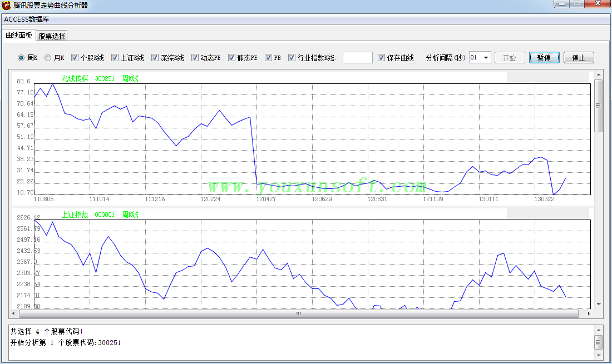
Task: Toggle the PB checkbox
Action: (x=268, y=58)
